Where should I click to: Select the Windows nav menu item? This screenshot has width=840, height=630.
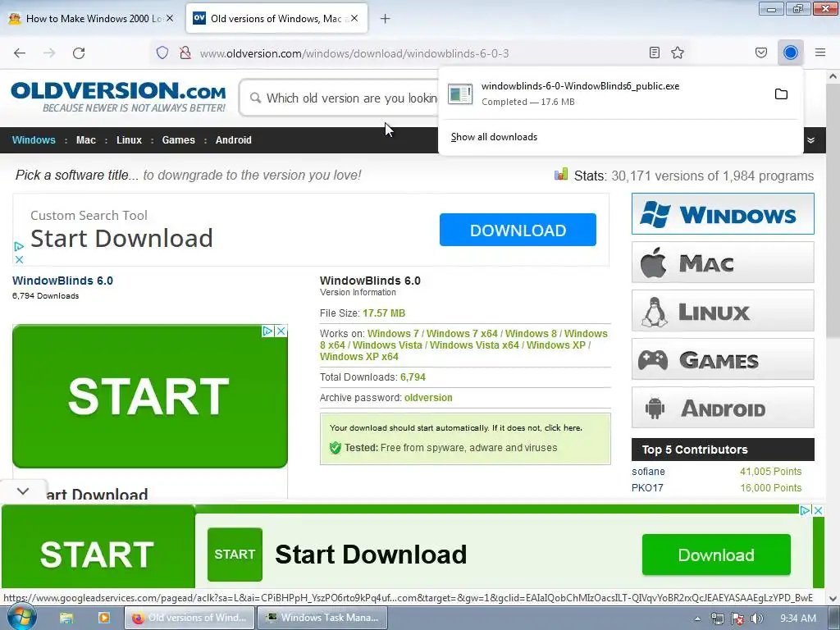coord(34,140)
